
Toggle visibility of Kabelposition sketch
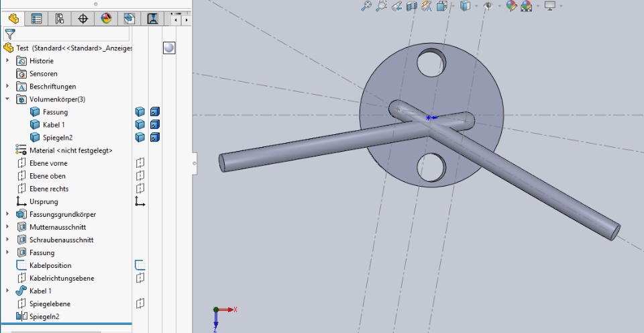coord(140,265)
